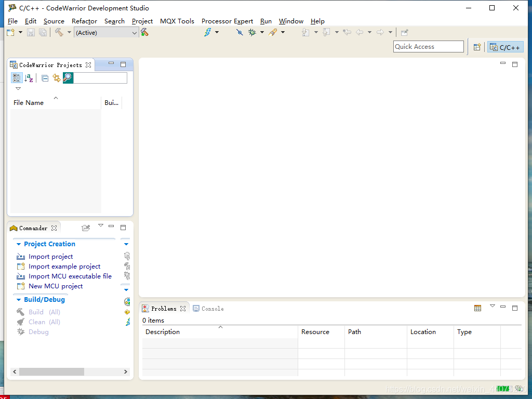
Task: Open the Build hammer dropdown arrow
Action: coord(69,33)
